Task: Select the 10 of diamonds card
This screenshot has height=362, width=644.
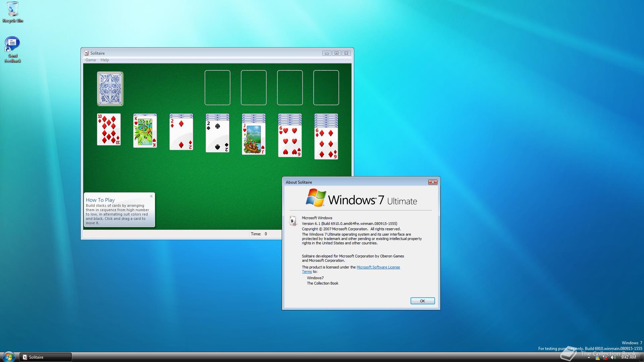Action: [109, 129]
